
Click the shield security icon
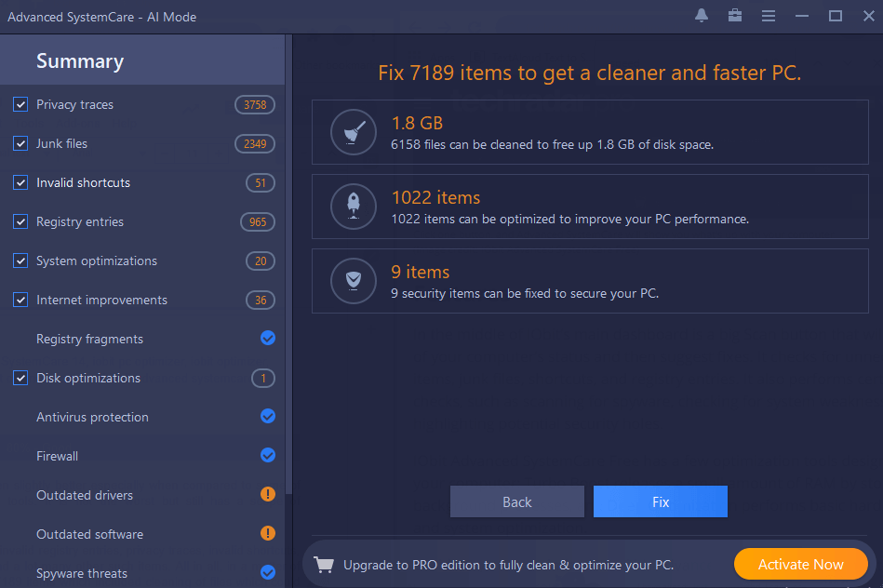coord(353,280)
